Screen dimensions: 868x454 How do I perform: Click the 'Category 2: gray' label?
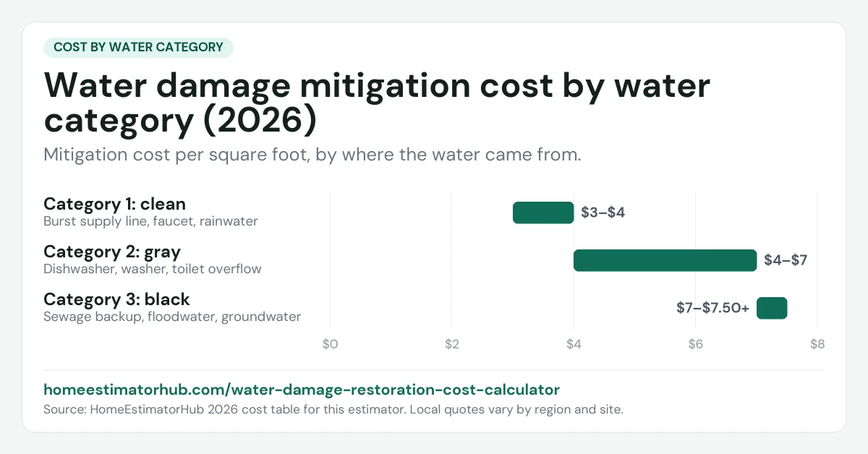coord(112,252)
